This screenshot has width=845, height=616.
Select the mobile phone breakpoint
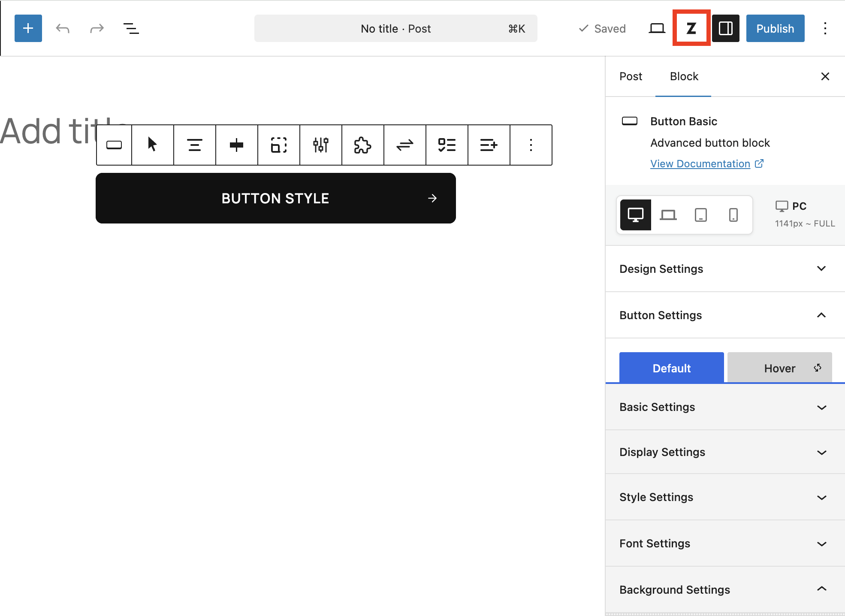point(733,214)
